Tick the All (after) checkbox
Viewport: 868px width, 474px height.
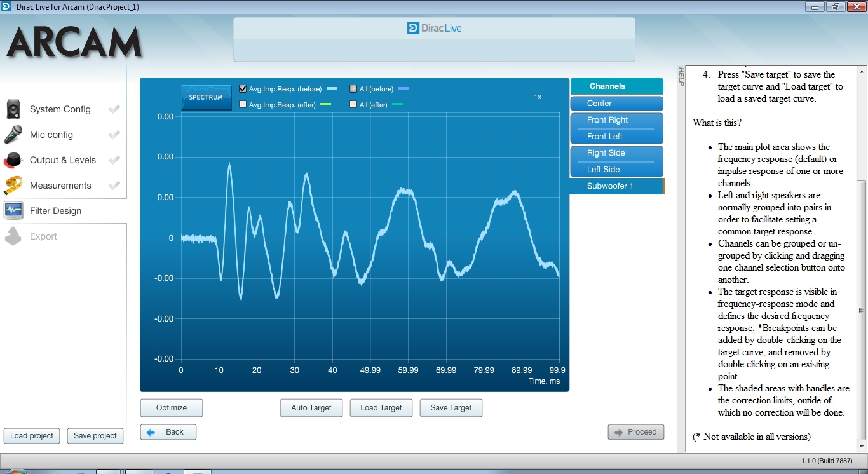(353, 105)
